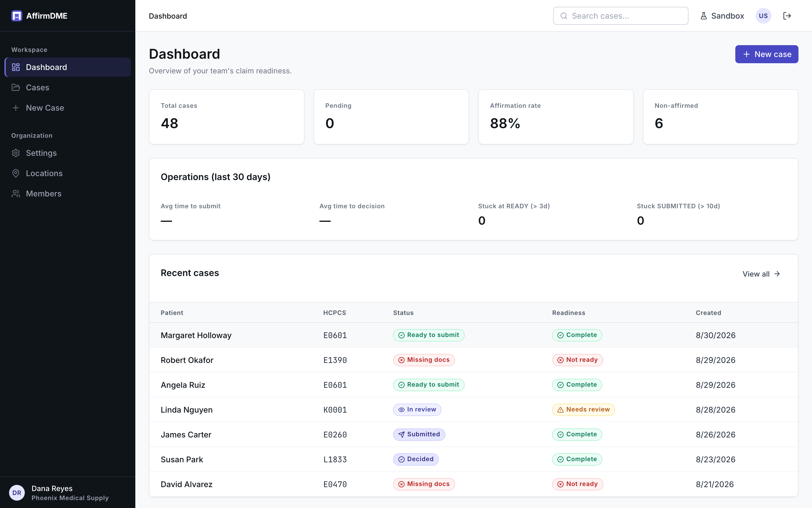Open the Susan Park case row
Screen dimensions: 812x508
(473, 460)
